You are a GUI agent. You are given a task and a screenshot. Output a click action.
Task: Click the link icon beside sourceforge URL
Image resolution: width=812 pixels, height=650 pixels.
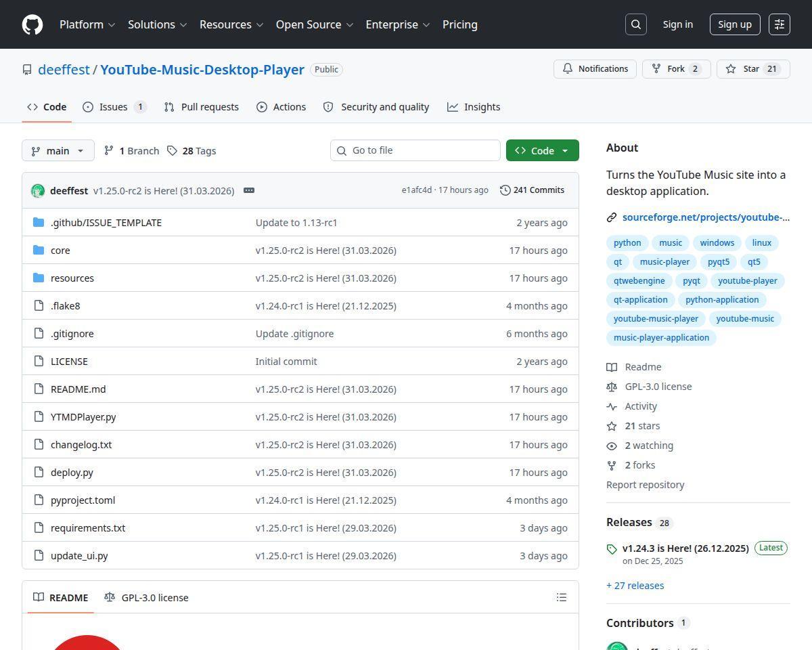[x=612, y=217]
